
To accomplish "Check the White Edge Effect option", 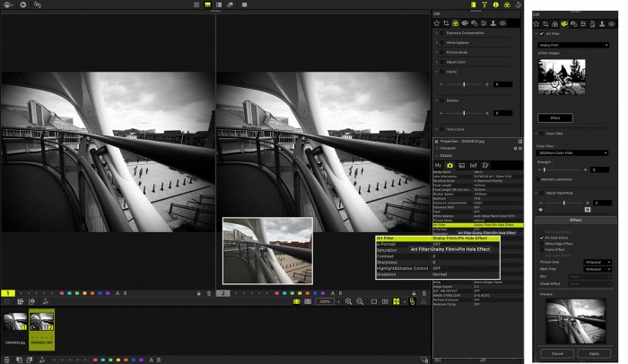I will coord(541,243).
